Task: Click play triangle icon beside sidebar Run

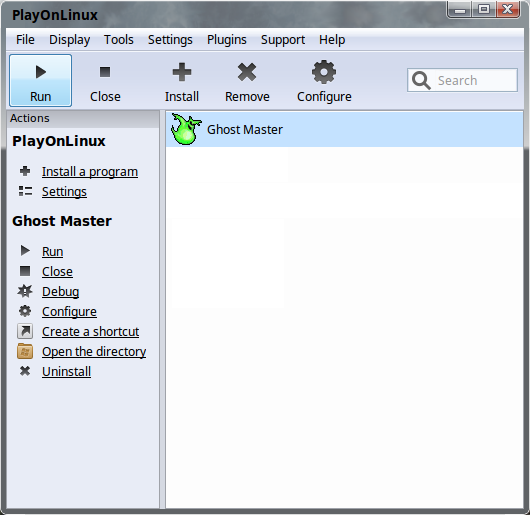Action: point(25,250)
